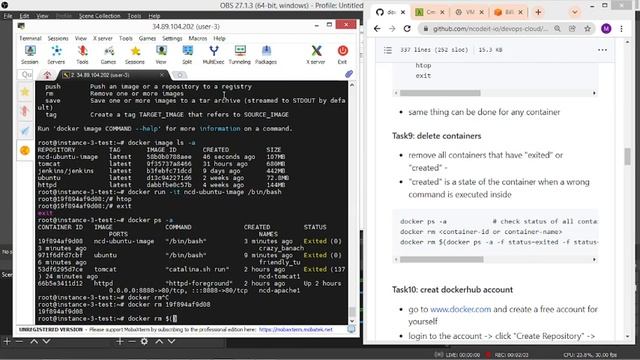This screenshot has width=640, height=360.
Task: Open the Sessions menu in MobaXterm
Action: click(x=58, y=38)
